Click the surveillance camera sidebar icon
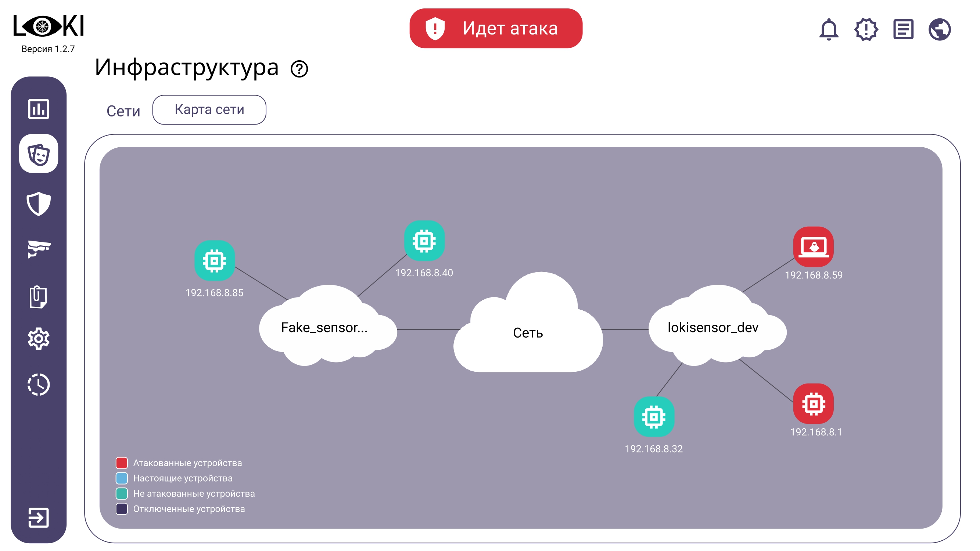 click(39, 249)
